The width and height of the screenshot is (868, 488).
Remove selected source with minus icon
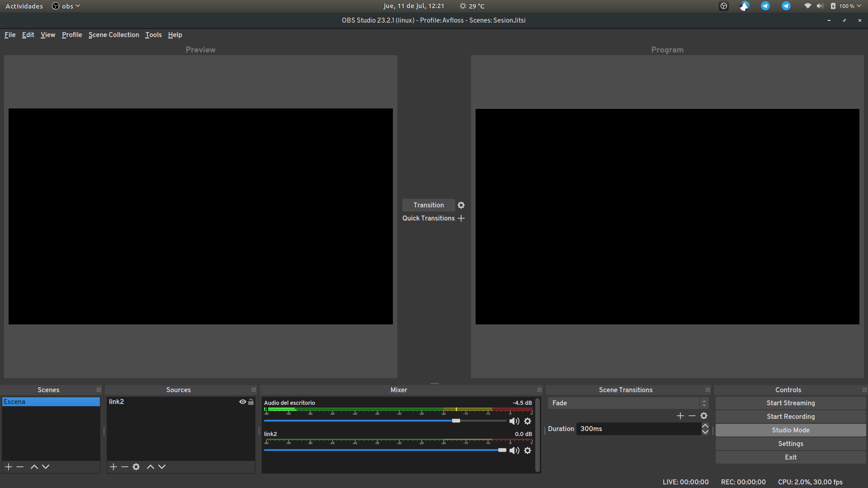[x=125, y=467]
